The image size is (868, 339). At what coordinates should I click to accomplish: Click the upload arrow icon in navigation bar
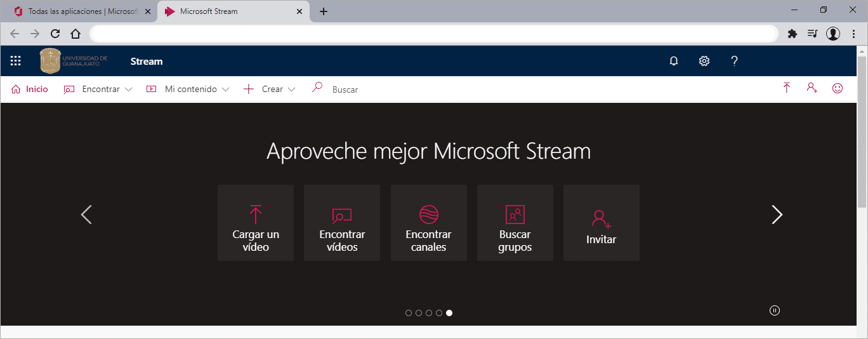coord(787,88)
